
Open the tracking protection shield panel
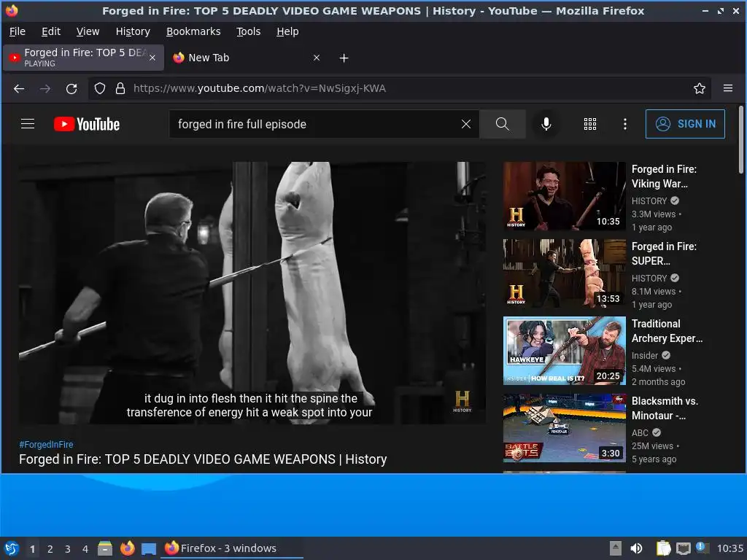pos(99,88)
